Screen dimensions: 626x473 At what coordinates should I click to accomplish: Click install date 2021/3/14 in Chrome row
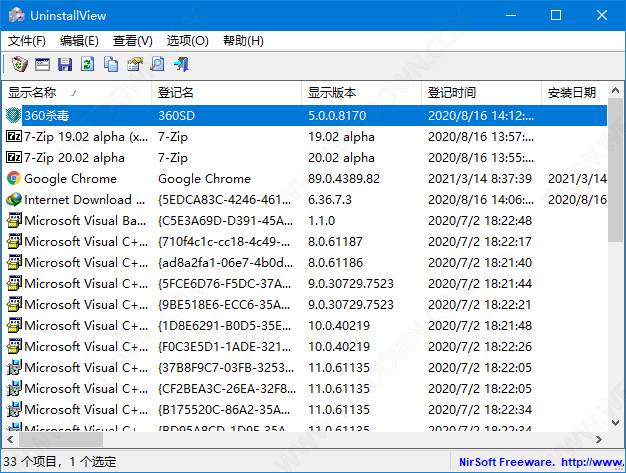point(577,178)
